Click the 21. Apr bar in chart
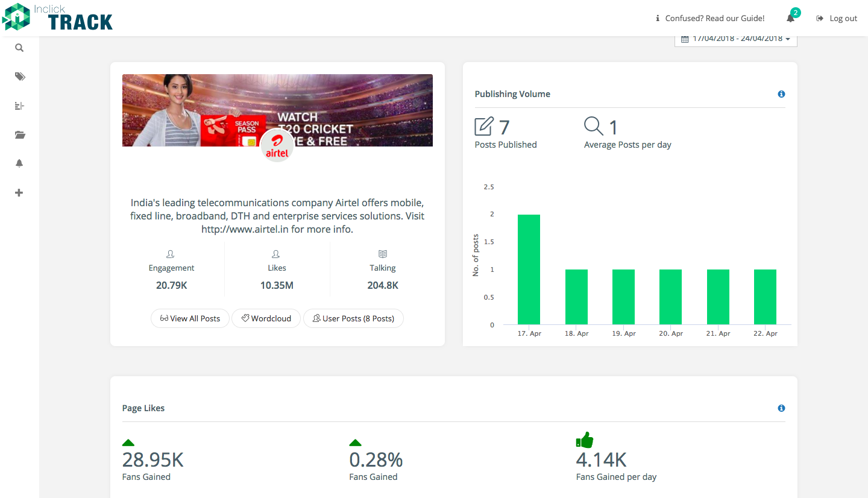This screenshot has width=868, height=498. 718,297
